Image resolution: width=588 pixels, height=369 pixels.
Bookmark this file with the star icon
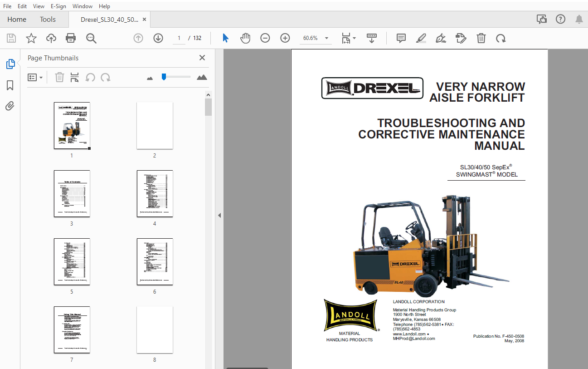31,38
